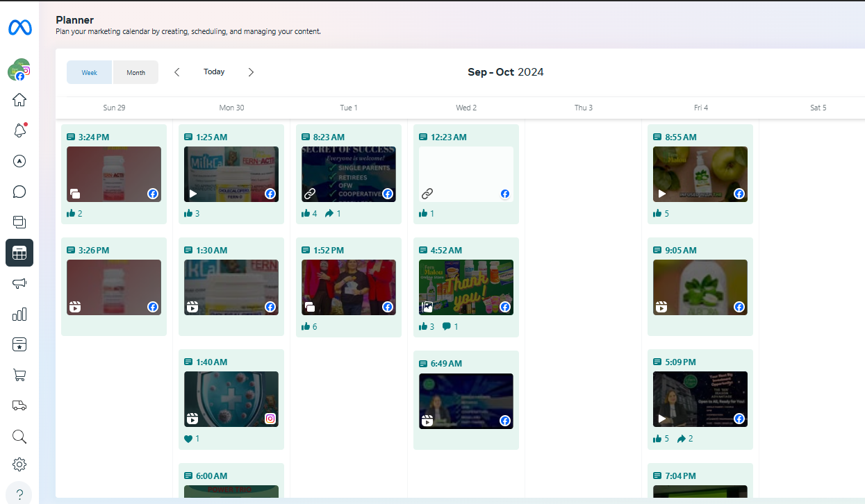
Task: Open the Insights bar chart icon
Action: pyautogui.click(x=19, y=314)
